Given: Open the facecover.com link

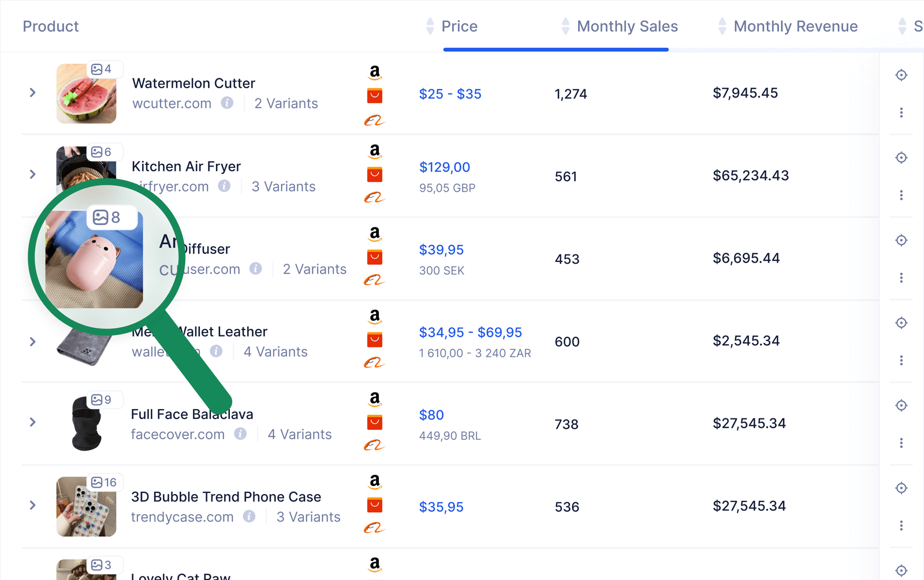Looking at the screenshot, I should pos(177,434).
